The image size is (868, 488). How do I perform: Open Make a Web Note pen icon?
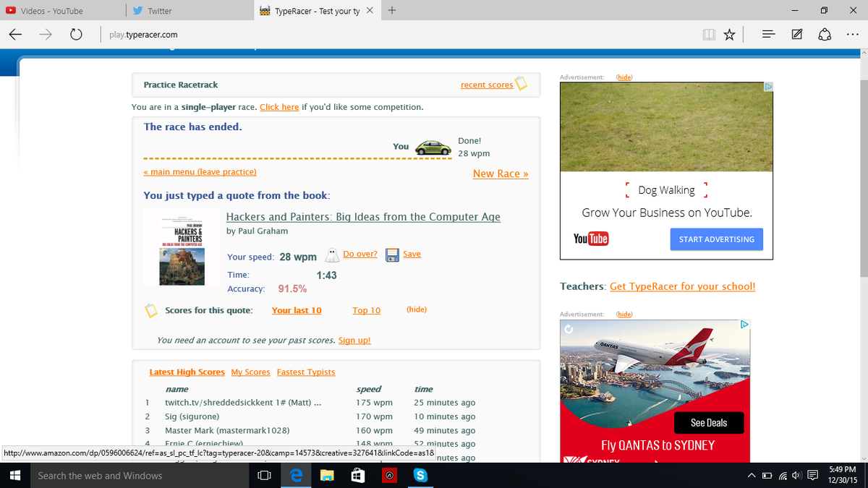tap(796, 34)
